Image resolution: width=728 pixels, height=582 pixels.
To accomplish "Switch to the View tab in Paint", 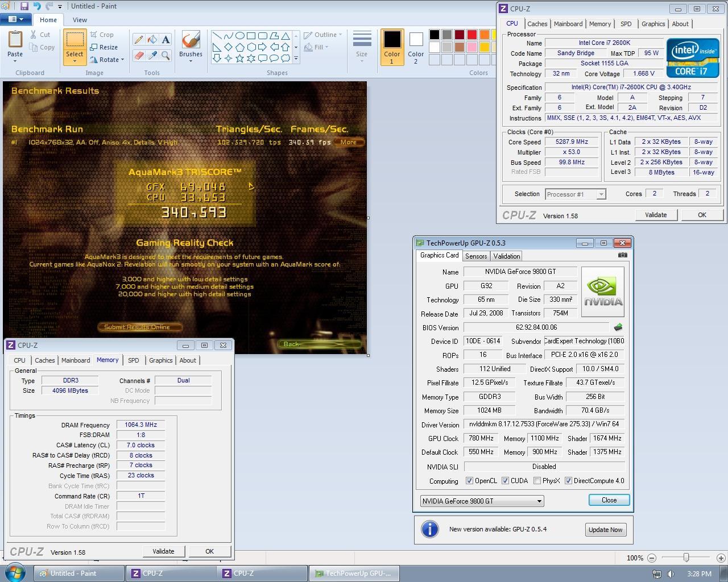I will point(80,20).
